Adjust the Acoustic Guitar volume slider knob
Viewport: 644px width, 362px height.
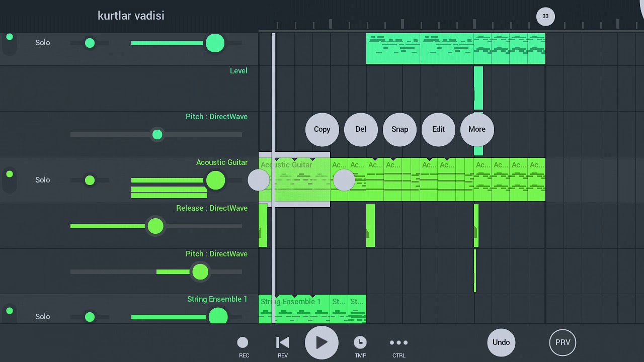point(216,180)
